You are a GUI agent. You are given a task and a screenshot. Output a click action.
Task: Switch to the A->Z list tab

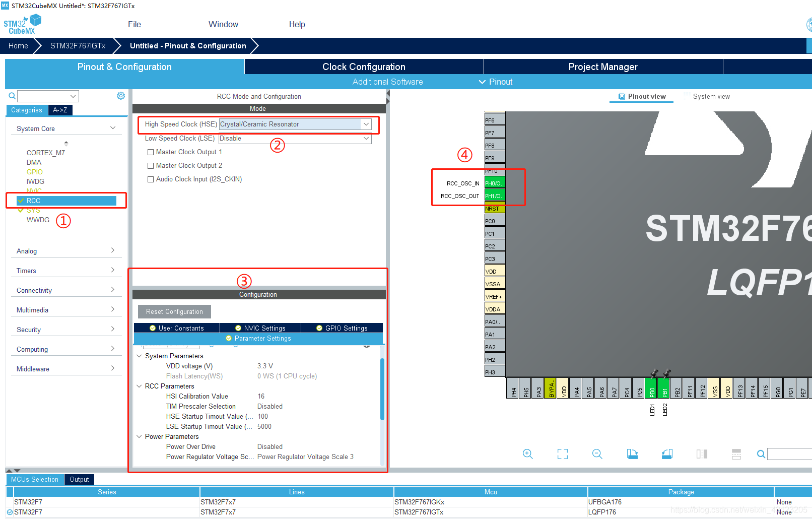(x=60, y=110)
